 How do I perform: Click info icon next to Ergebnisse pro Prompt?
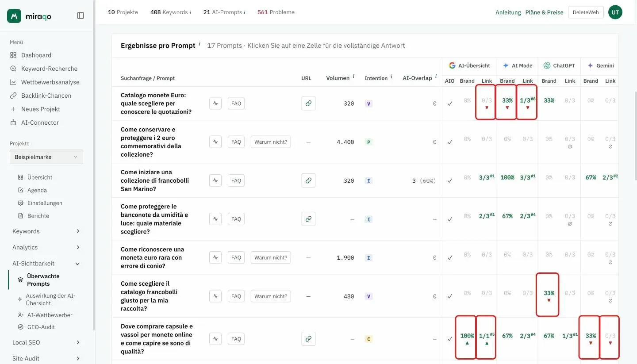pos(200,44)
